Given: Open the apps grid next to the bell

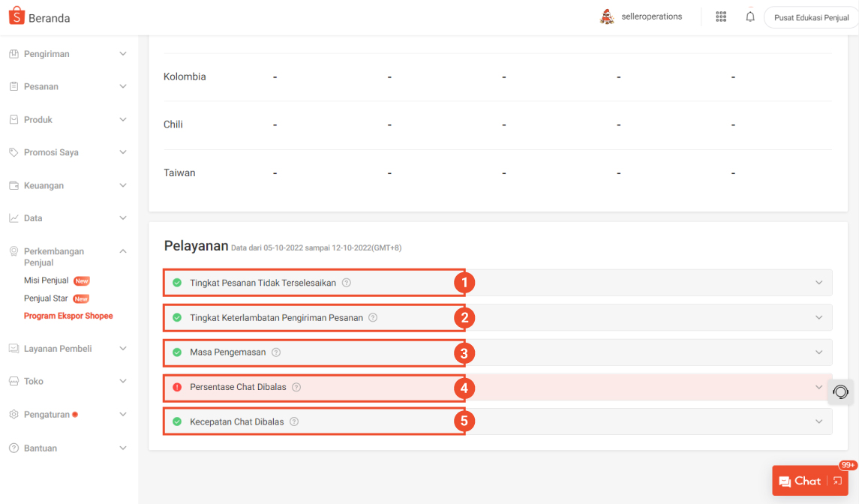Looking at the screenshot, I should point(721,16).
